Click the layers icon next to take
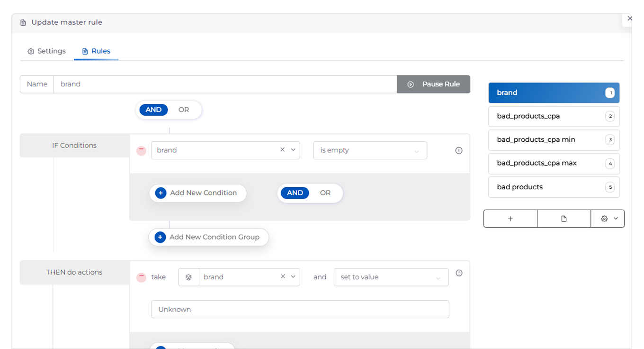 pyautogui.click(x=188, y=277)
